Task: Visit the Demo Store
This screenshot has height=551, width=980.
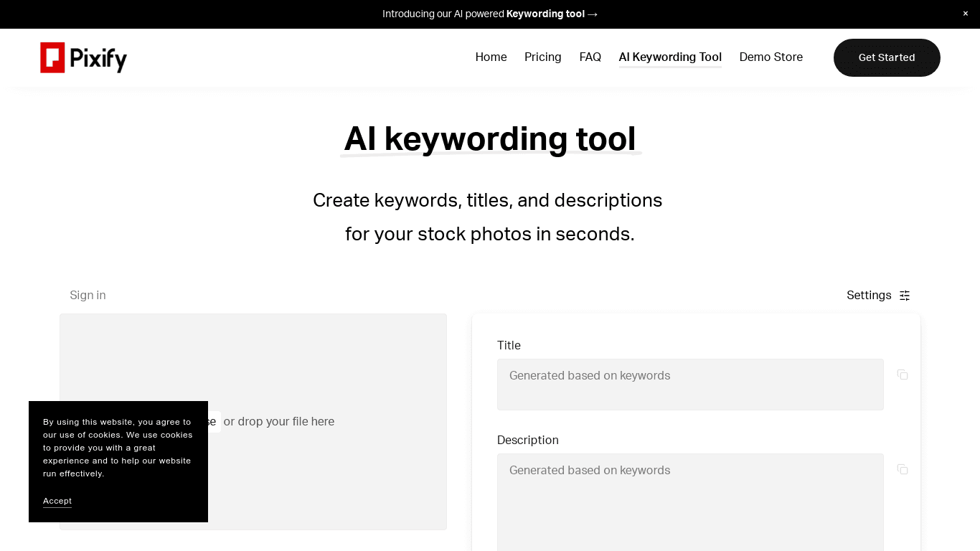Action: [771, 57]
